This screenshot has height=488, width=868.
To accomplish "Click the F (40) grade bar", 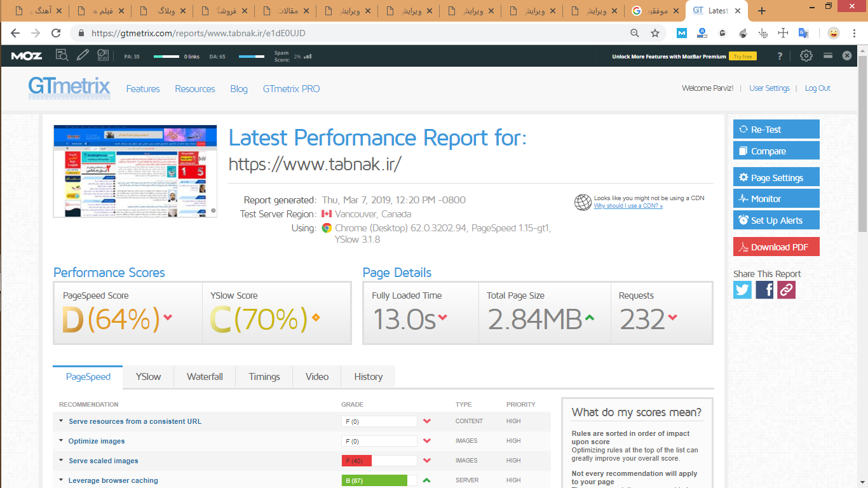I will pos(379,461).
